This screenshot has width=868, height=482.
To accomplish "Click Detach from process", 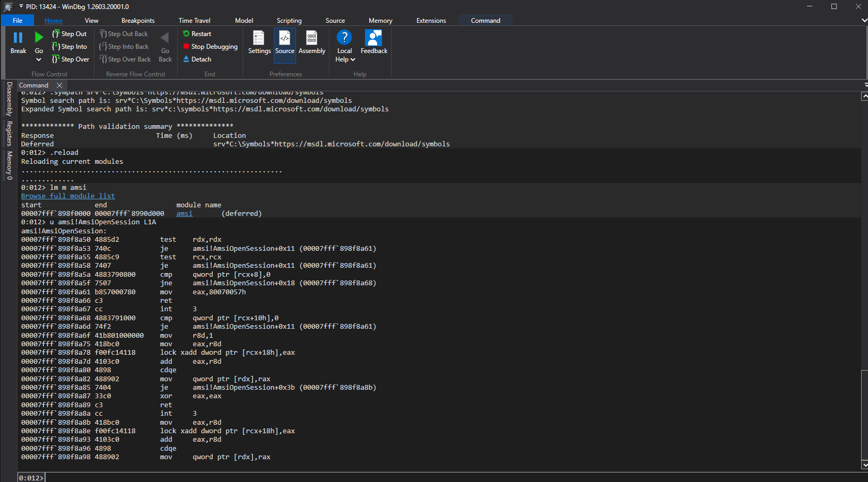I will click(197, 59).
